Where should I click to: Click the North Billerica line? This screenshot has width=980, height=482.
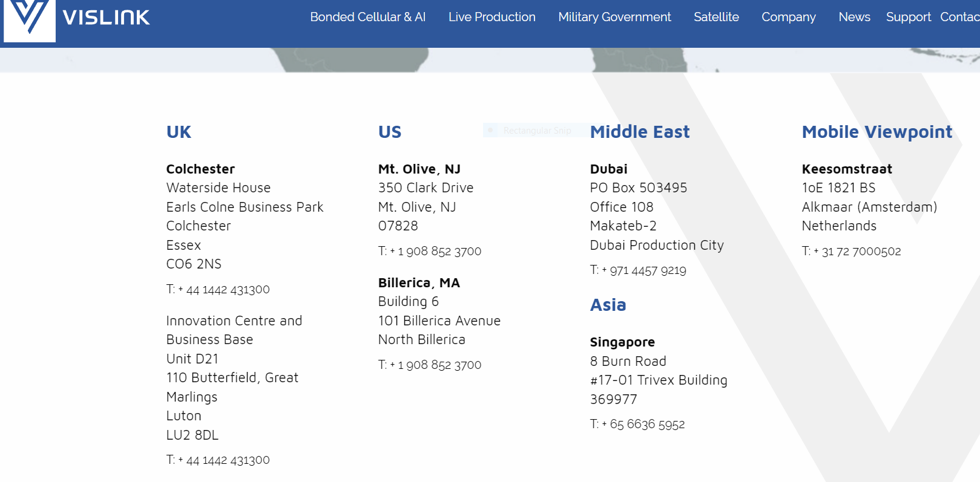pyautogui.click(x=422, y=340)
